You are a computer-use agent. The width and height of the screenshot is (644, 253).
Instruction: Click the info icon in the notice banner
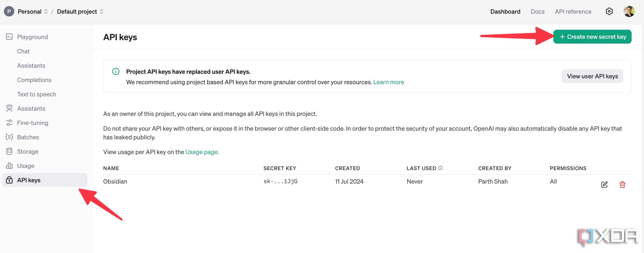pos(116,72)
